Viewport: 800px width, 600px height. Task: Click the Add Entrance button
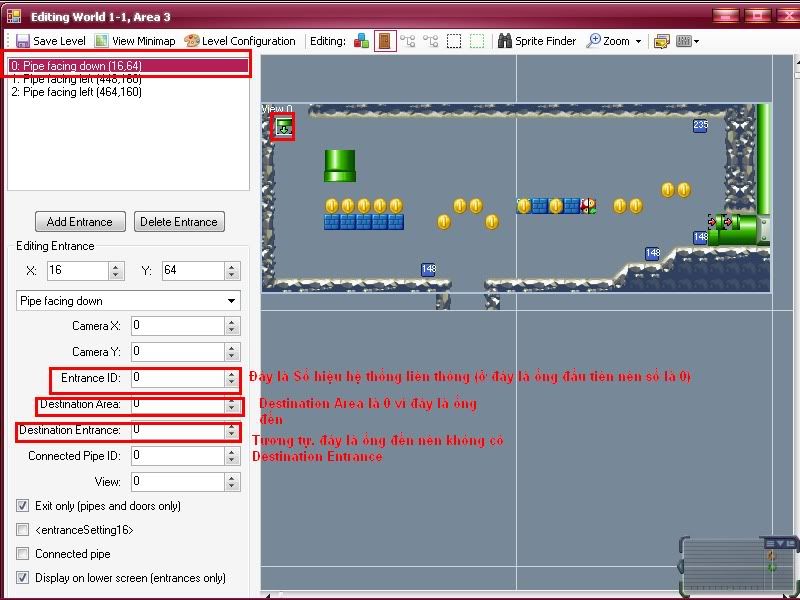pos(80,222)
